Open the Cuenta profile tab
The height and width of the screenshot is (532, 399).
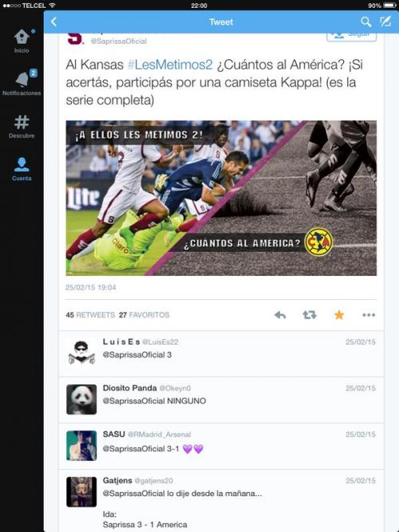[x=22, y=168]
